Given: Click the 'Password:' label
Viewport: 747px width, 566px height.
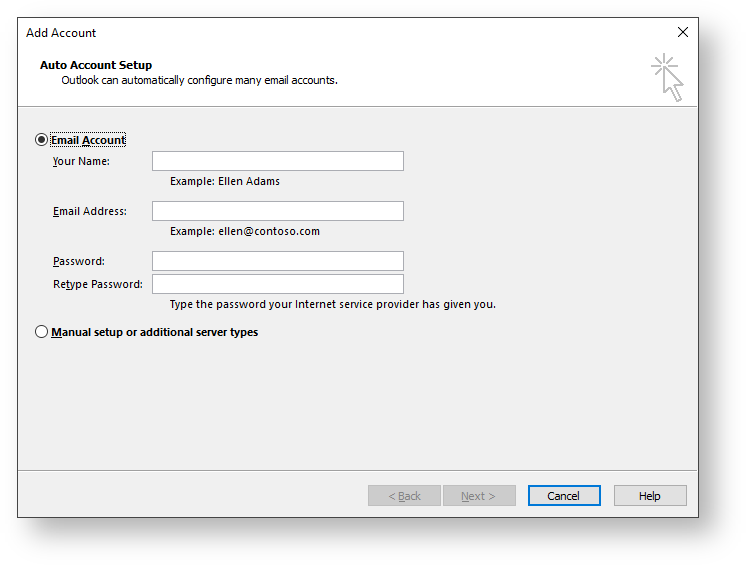Looking at the screenshot, I should (x=79, y=261).
